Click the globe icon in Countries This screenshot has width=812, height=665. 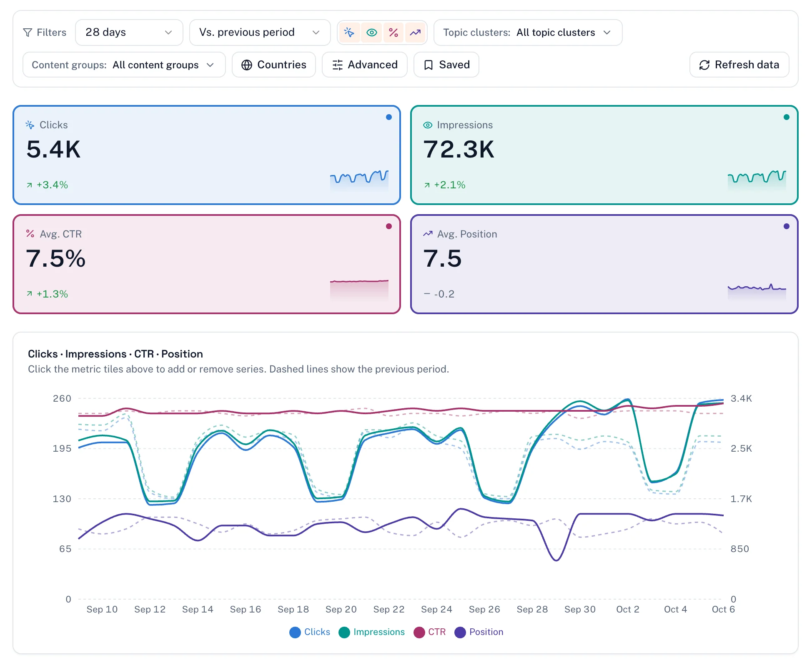click(247, 65)
